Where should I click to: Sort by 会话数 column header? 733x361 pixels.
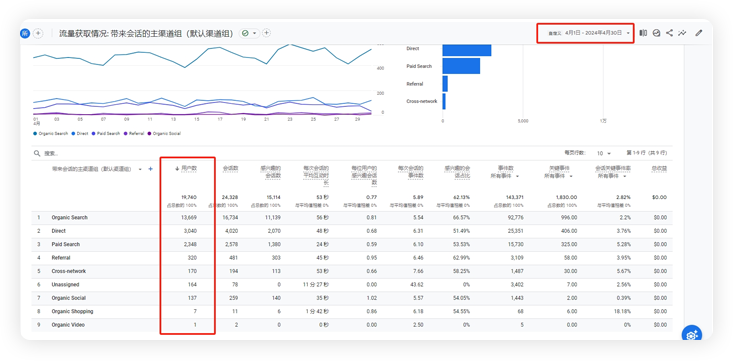(230, 169)
